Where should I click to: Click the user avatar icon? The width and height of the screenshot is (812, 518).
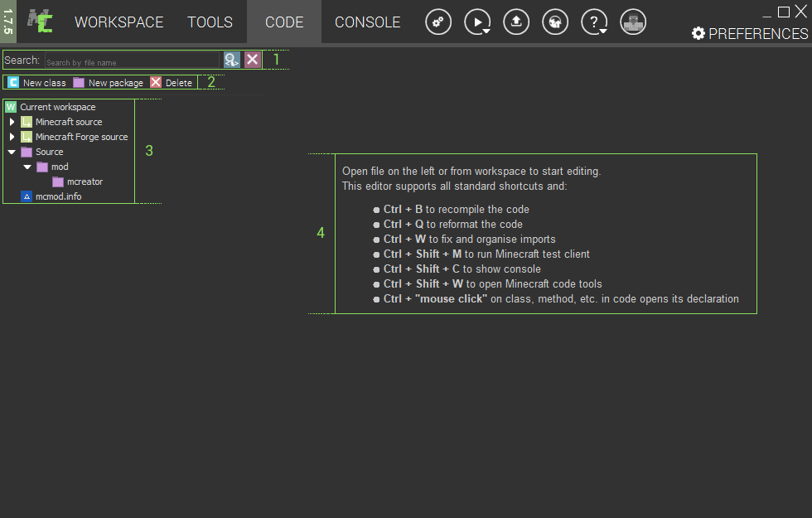[633, 22]
